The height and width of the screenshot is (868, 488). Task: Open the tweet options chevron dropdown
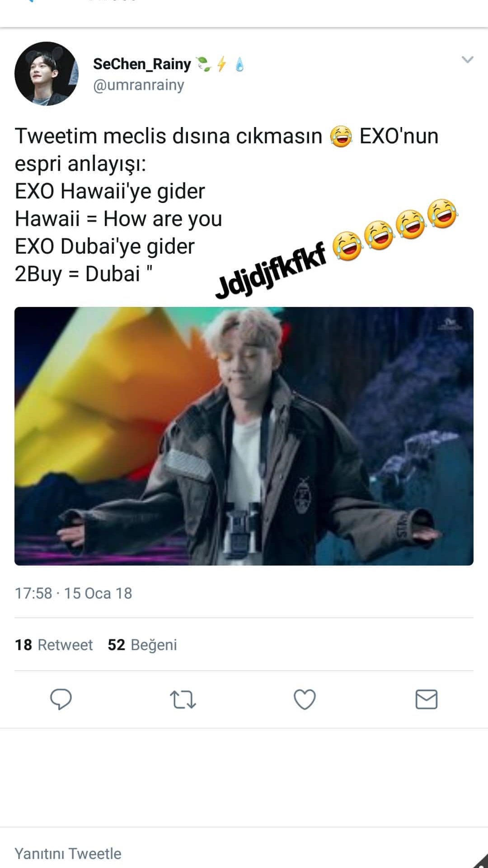[468, 59]
